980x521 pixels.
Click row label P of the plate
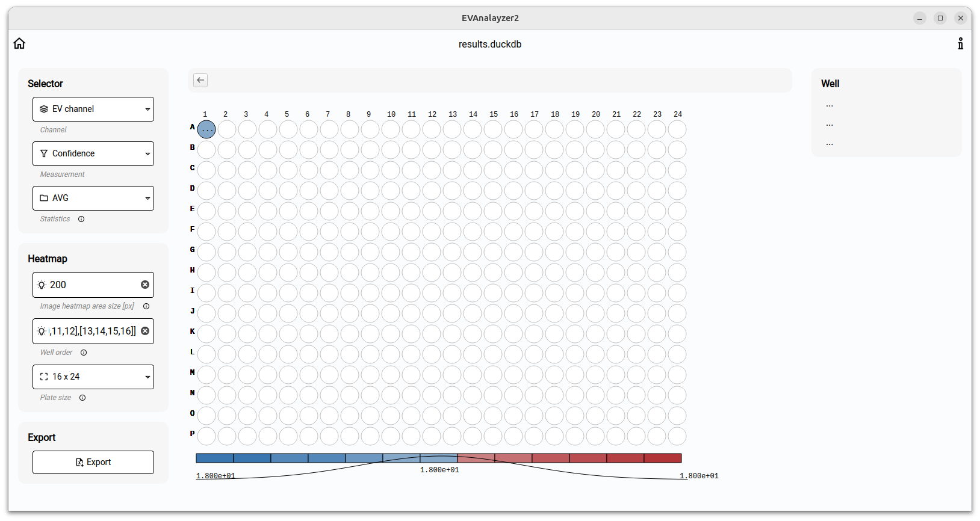pyautogui.click(x=193, y=434)
